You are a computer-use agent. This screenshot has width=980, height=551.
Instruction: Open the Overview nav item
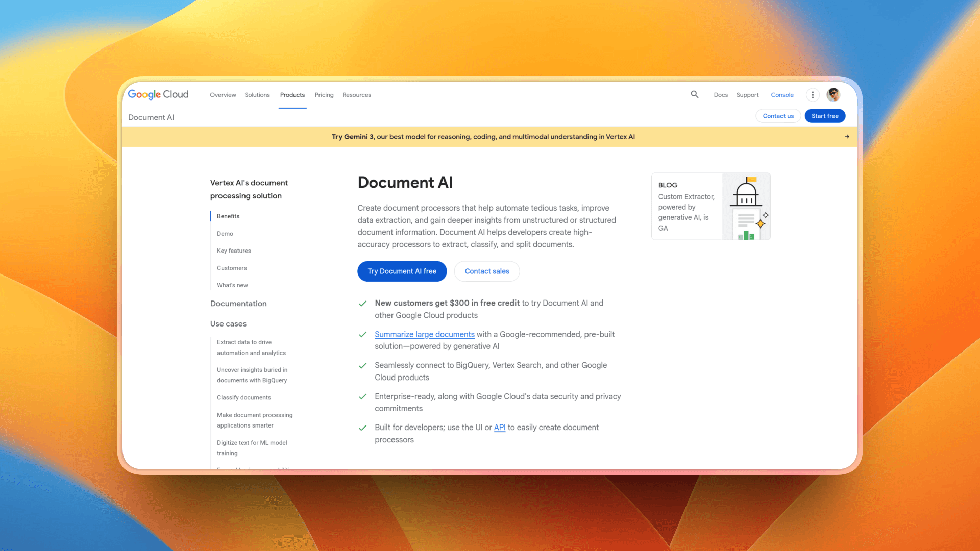coord(223,95)
